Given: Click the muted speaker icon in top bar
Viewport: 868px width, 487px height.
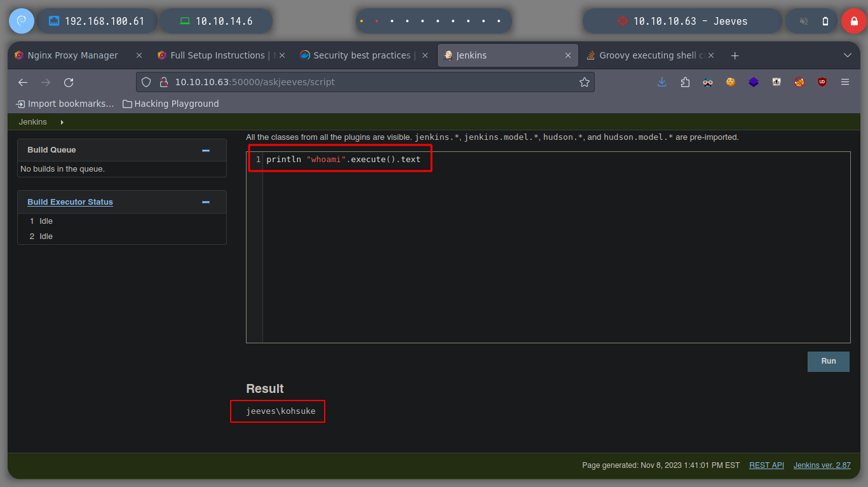Looking at the screenshot, I should [804, 21].
